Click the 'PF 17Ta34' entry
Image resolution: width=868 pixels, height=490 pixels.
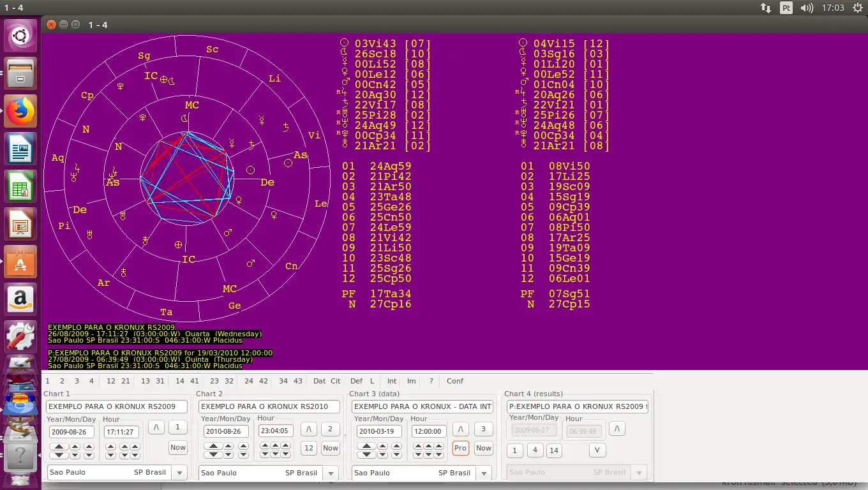[377, 294]
